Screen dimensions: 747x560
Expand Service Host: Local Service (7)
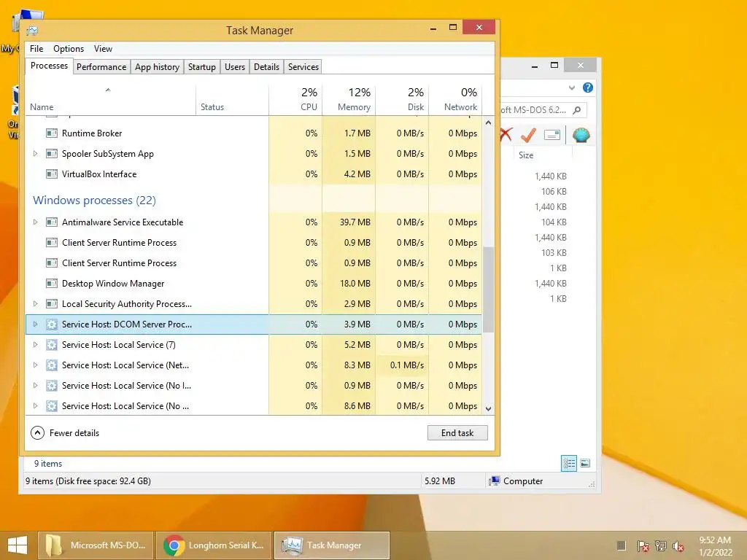pos(35,345)
